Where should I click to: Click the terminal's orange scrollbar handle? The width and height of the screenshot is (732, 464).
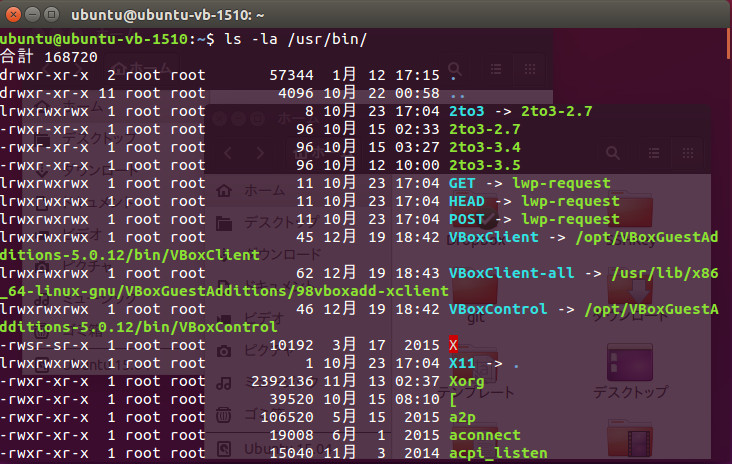729,43
